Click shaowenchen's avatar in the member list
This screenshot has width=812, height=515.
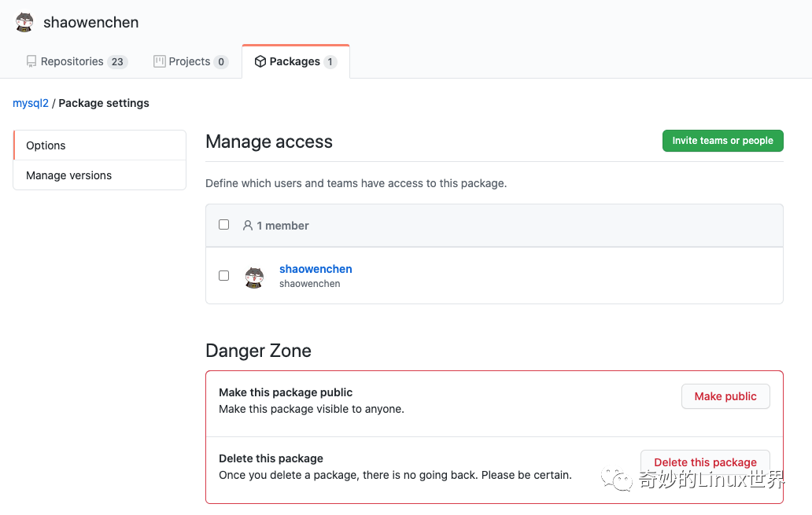point(254,275)
